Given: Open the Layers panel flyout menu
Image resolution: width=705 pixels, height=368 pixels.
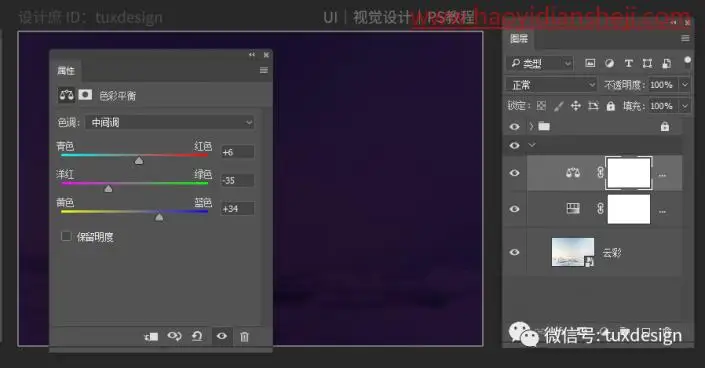Looking at the screenshot, I should coord(685,39).
